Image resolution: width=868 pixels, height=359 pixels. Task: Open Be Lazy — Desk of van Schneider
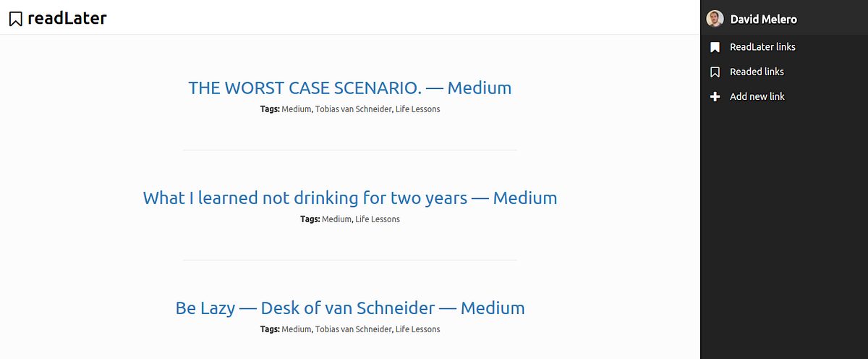click(x=350, y=308)
